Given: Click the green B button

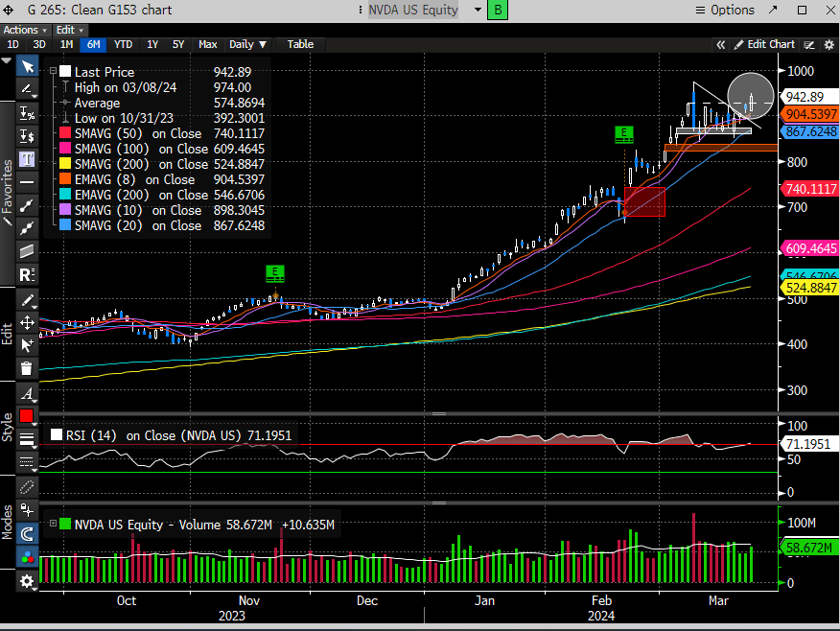Looking at the screenshot, I should pyautogui.click(x=498, y=10).
